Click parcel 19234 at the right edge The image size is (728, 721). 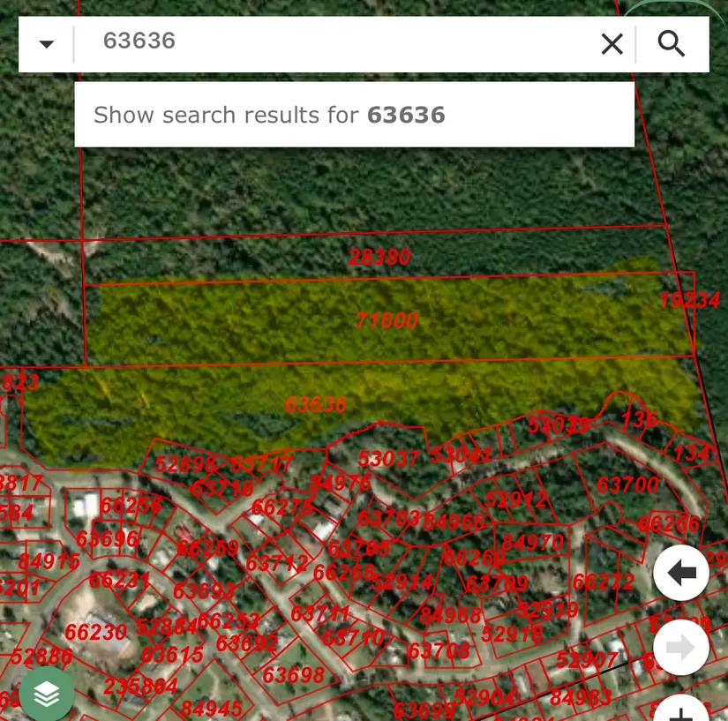689,301
